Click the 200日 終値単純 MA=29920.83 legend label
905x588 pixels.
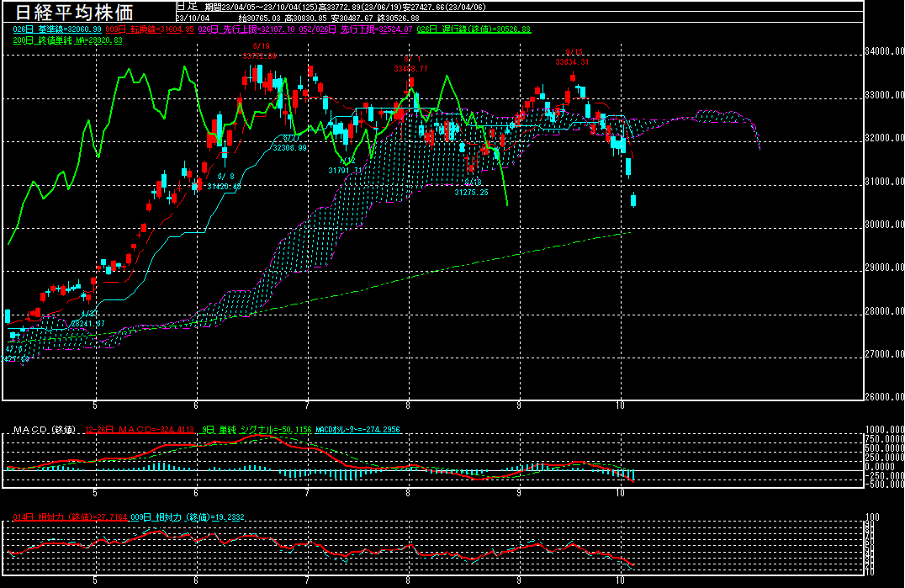67,40
